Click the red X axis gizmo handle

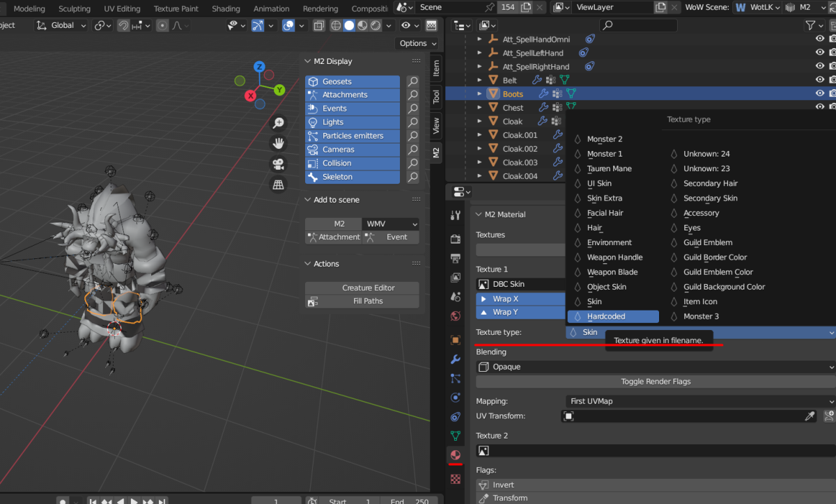coord(250,95)
